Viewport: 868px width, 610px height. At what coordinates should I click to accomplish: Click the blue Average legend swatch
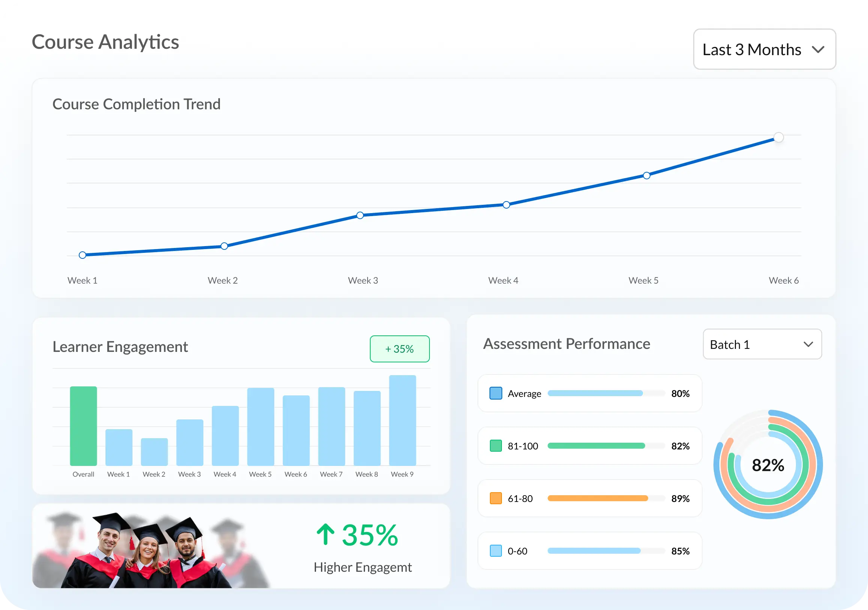click(496, 393)
